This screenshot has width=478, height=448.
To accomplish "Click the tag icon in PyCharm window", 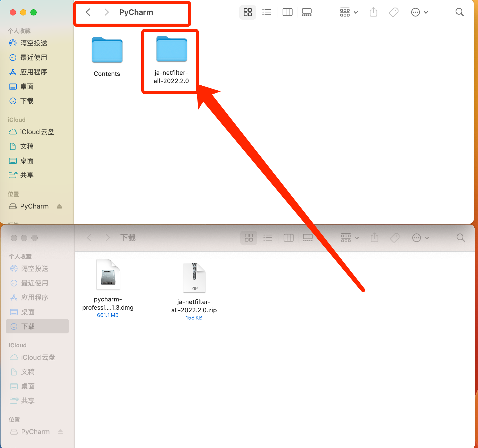I will [394, 12].
